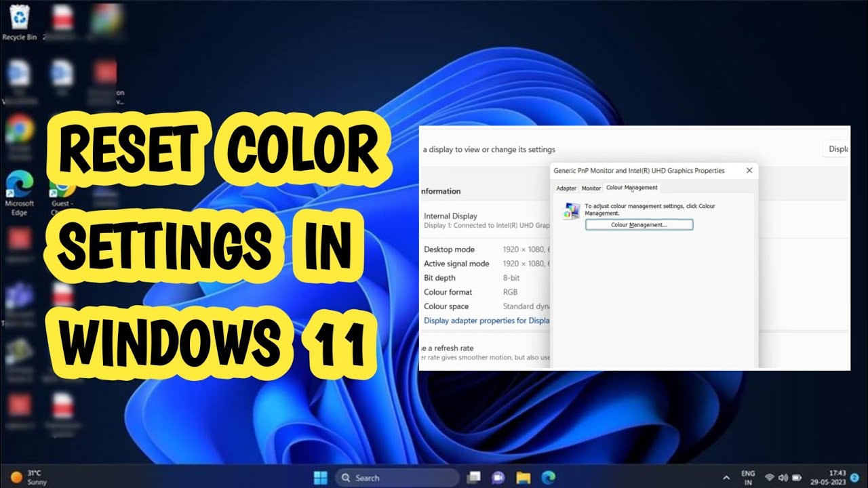Click the taskbar Search box
The width and height of the screenshot is (868, 488).
(398, 477)
